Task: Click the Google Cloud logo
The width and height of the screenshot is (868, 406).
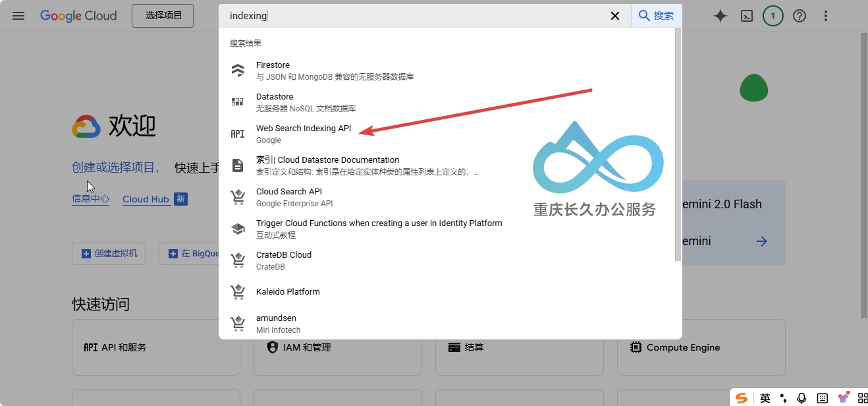Action: (78, 16)
